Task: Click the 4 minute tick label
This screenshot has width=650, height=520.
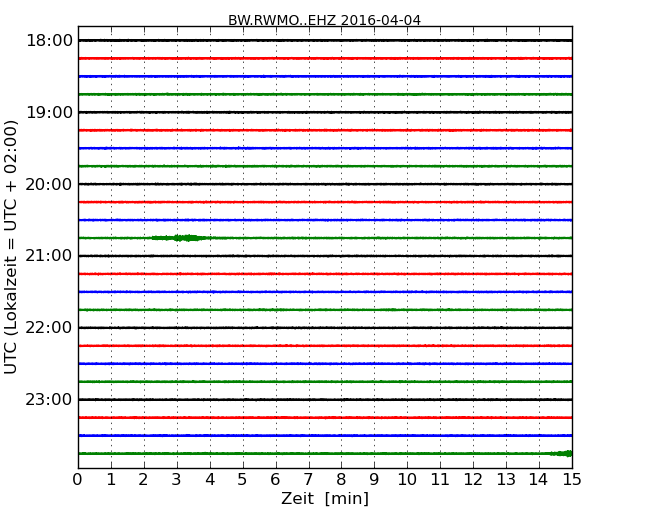Action: [210, 480]
